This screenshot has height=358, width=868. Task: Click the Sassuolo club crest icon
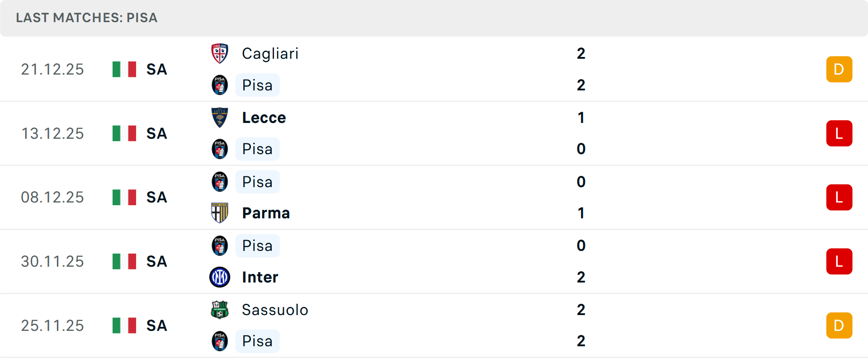[220, 310]
